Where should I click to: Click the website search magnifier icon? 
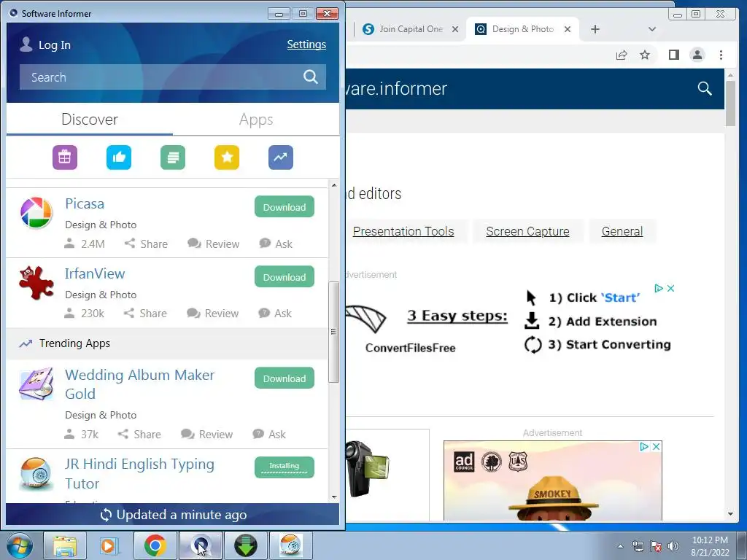click(x=705, y=88)
